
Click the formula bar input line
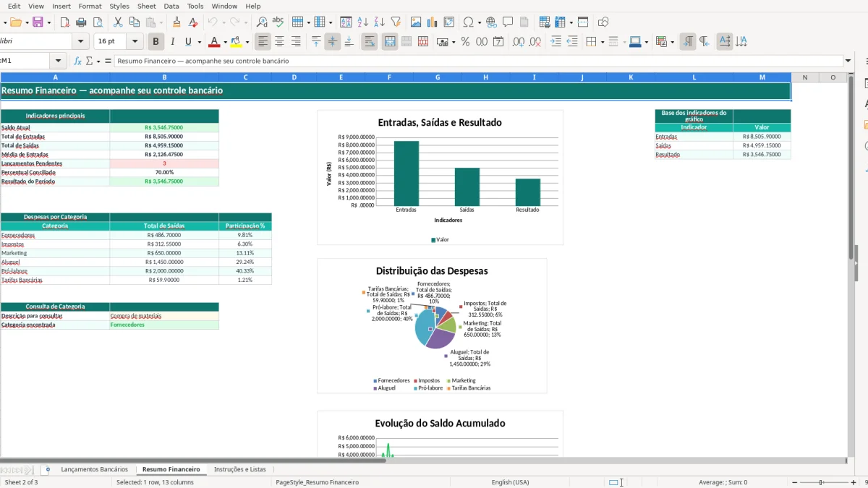(477, 61)
